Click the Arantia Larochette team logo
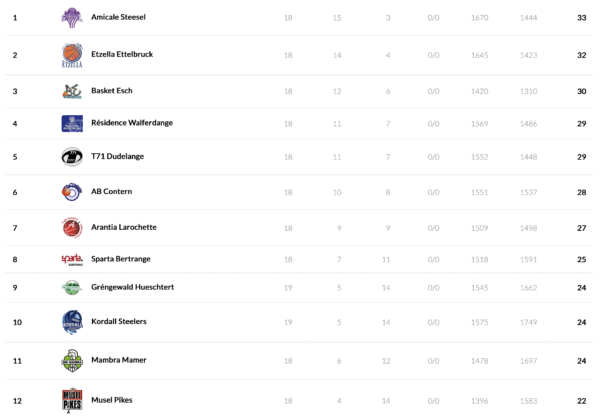 72,227
